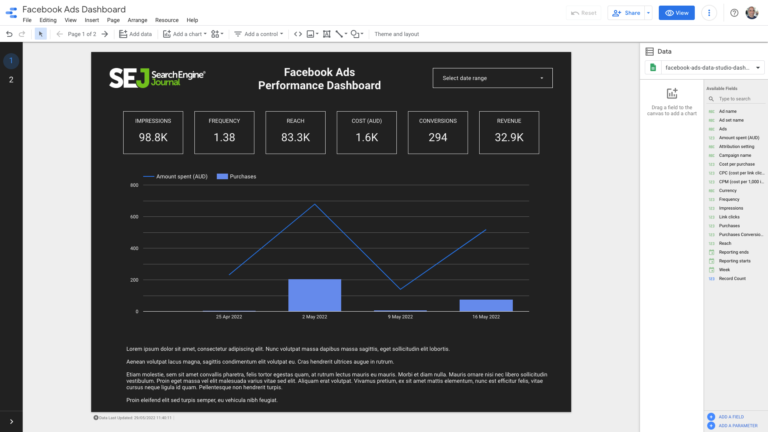Activate the selection mode arrow tool
This screenshot has height=432, width=768.
click(x=41, y=34)
